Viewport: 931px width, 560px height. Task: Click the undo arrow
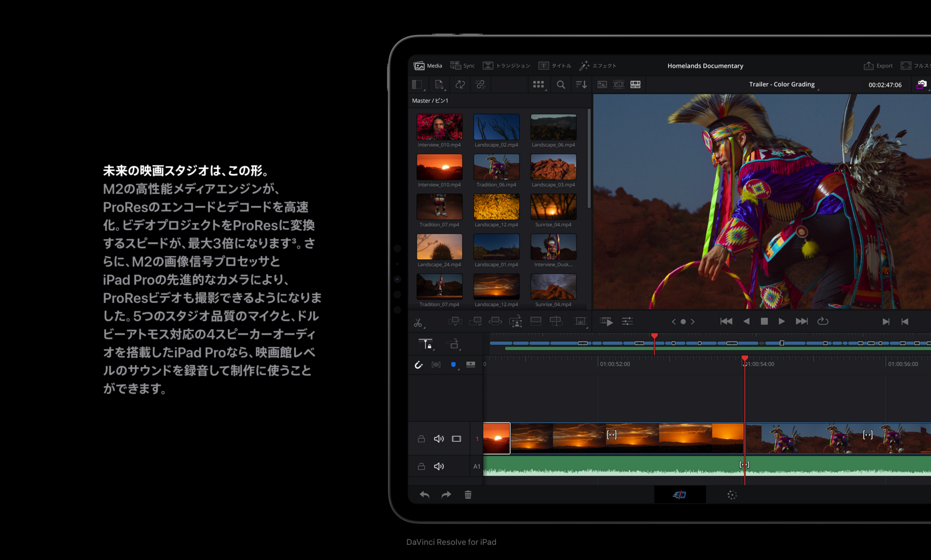pos(424,495)
